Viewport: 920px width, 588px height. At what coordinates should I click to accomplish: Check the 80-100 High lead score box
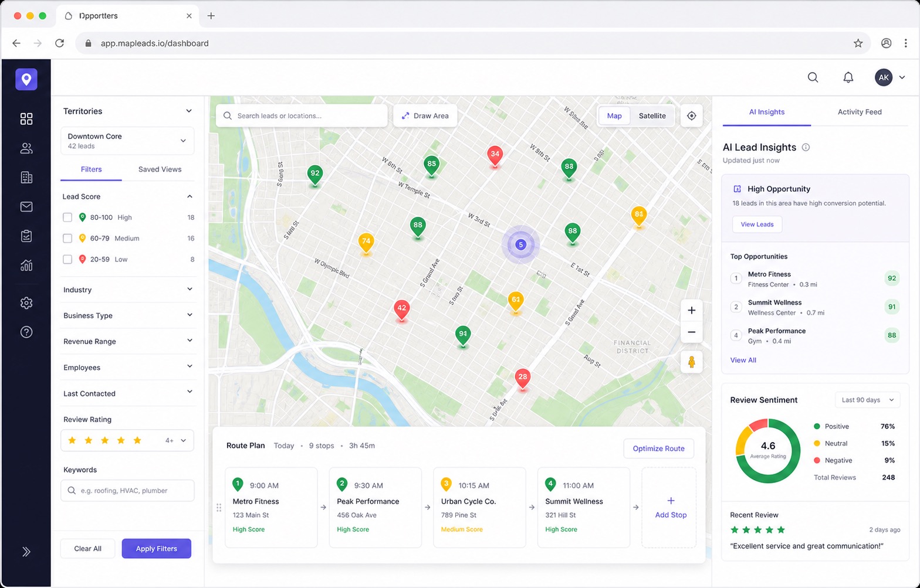(67, 217)
